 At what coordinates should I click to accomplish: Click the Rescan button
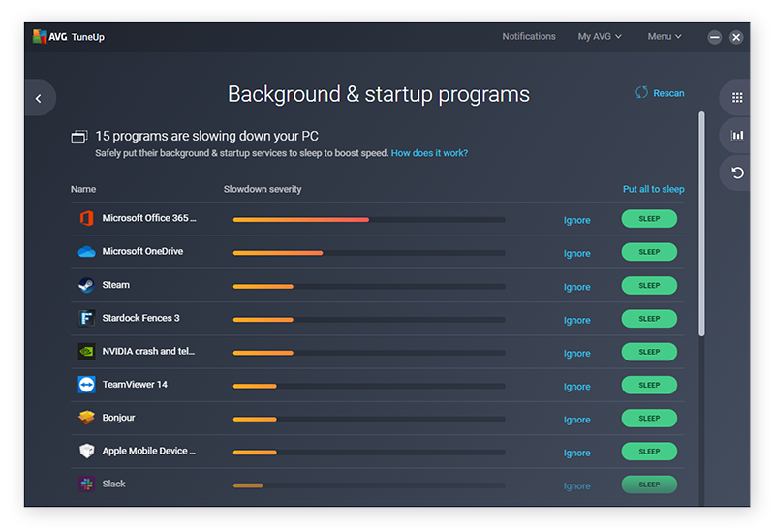[660, 93]
